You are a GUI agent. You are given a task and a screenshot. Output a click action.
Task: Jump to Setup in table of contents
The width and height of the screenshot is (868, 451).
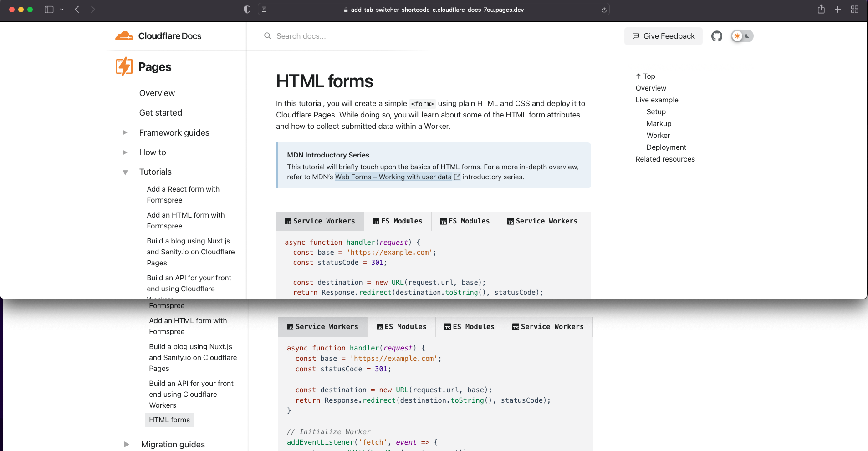(656, 112)
